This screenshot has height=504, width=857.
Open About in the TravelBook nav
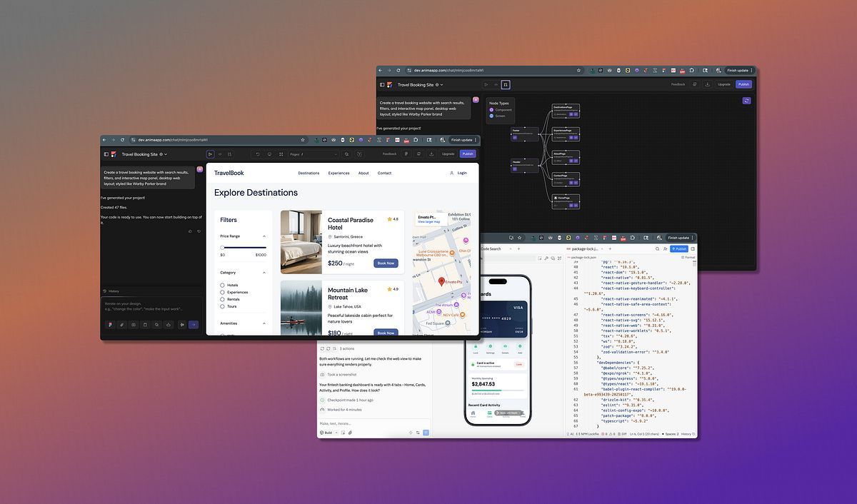[x=364, y=173]
